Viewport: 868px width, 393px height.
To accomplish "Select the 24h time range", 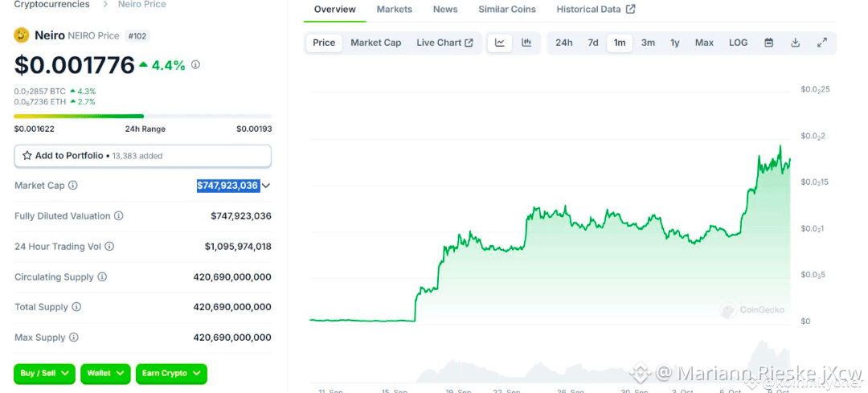I will pyautogui.click(x=563, y=43).
